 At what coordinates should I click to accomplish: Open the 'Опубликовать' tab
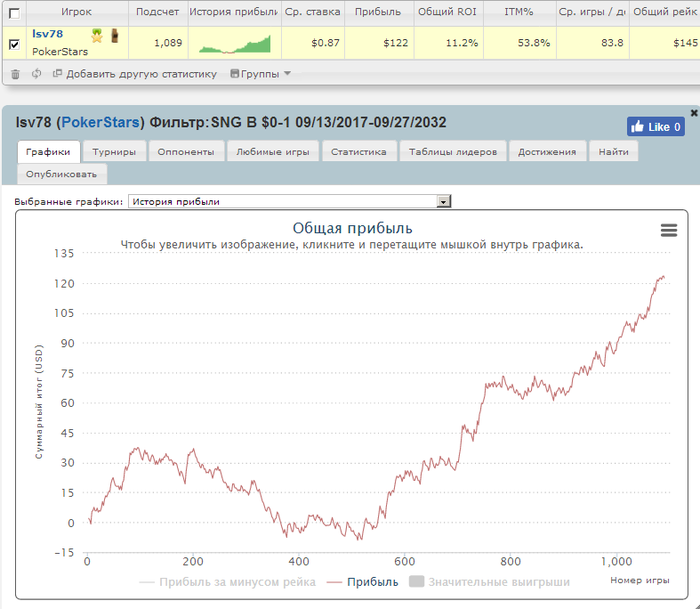coord(62,174)
